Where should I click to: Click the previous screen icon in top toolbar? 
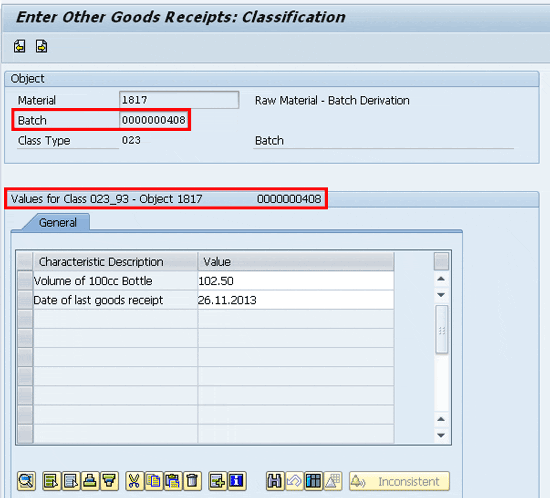[20, 46]
